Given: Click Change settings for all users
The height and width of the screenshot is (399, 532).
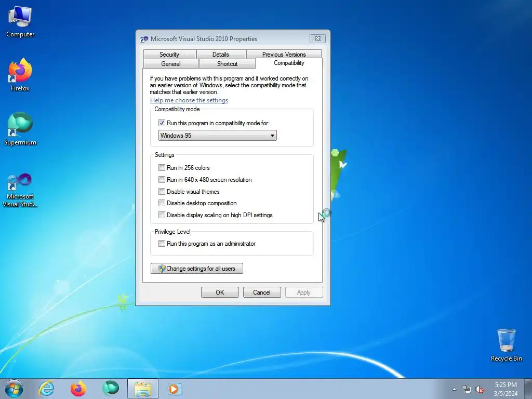Looking at the screenshot, I should click(197, 269).
